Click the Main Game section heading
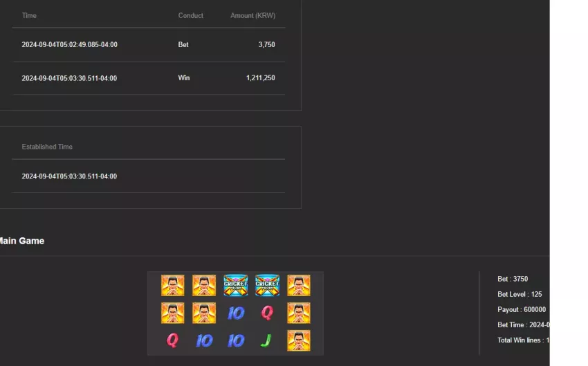The width and height of the screenshot is (588, 366). pos(21,241)
